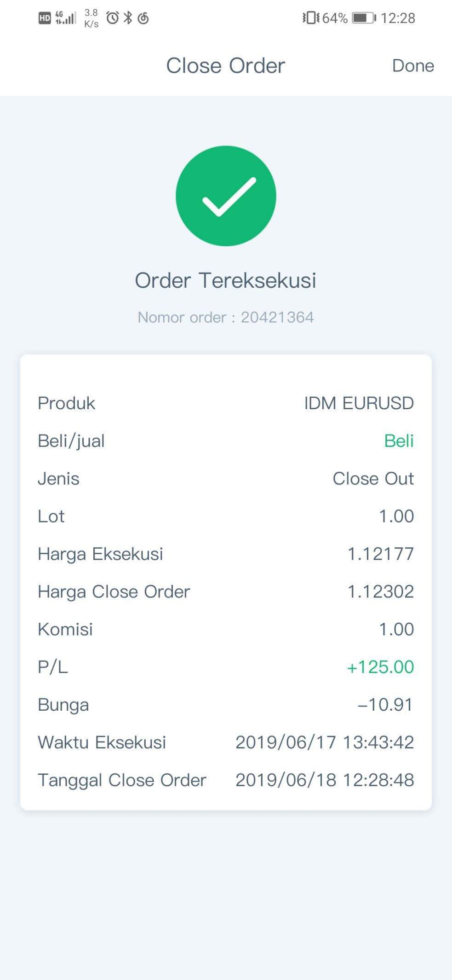Tap the Order Tereksekusi heading
This screenshot has width=452, height=980.
(225, 280)
